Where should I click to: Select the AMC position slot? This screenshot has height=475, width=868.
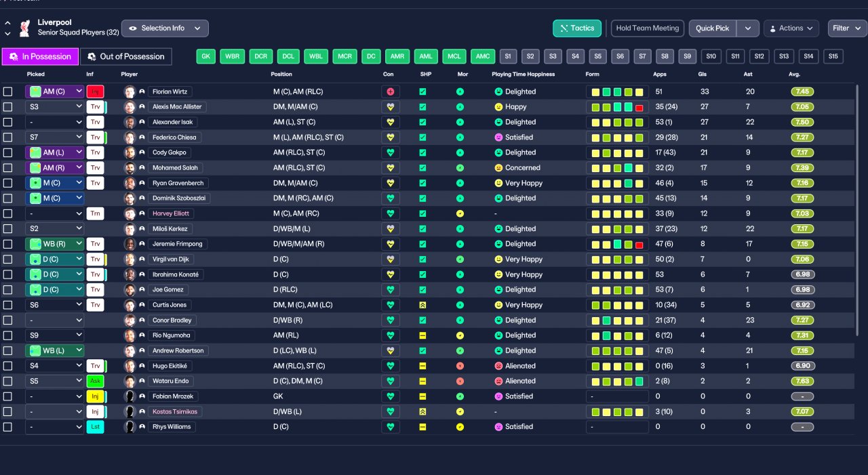pos(483,56)
